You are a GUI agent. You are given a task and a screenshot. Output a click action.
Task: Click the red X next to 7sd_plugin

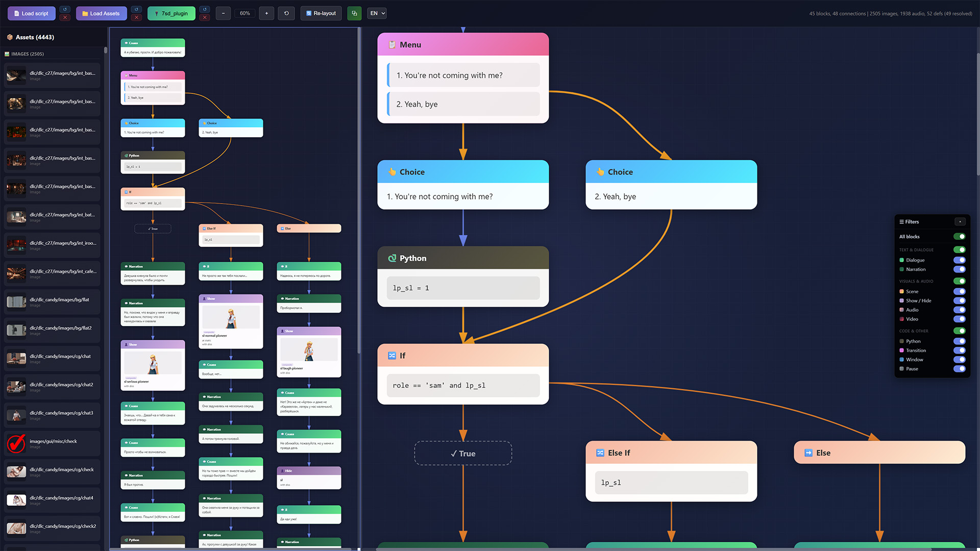[205, 18]
